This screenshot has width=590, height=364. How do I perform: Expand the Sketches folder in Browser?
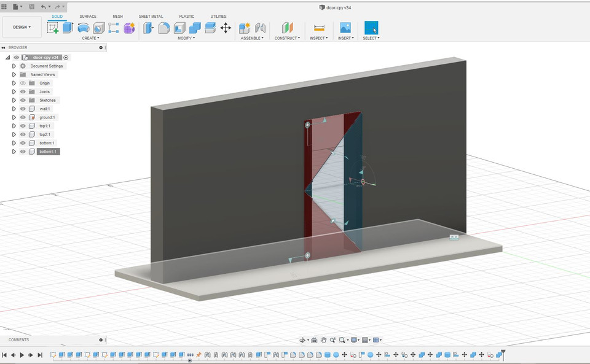(x=14, y=100)
